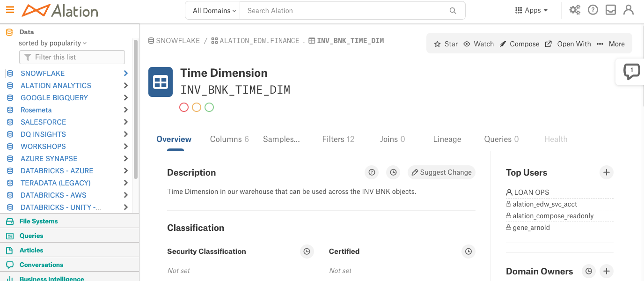Star this table
This screenshot has width=644, height=281.
(x=446, y=44)
